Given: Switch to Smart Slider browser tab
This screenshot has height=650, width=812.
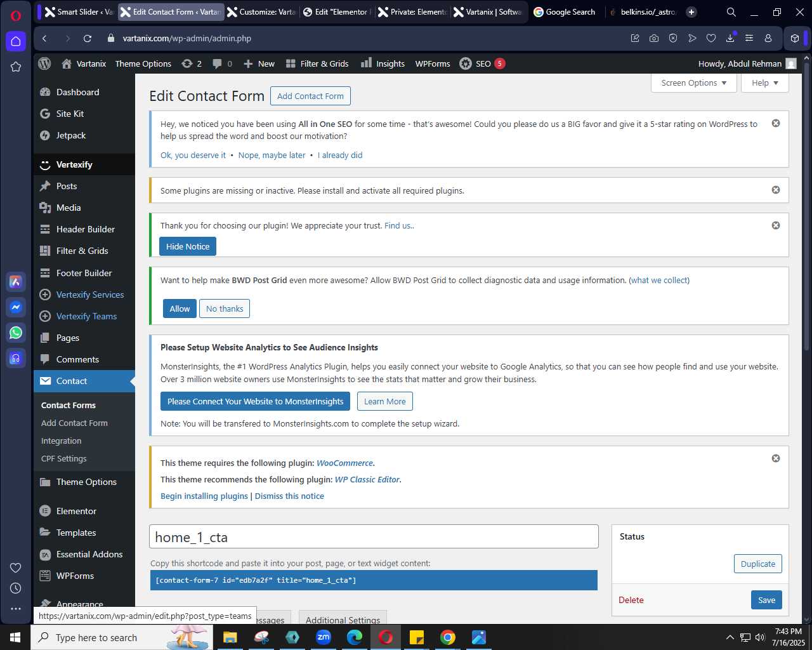Looking at the screenshot, I should [x=79, y=12].
